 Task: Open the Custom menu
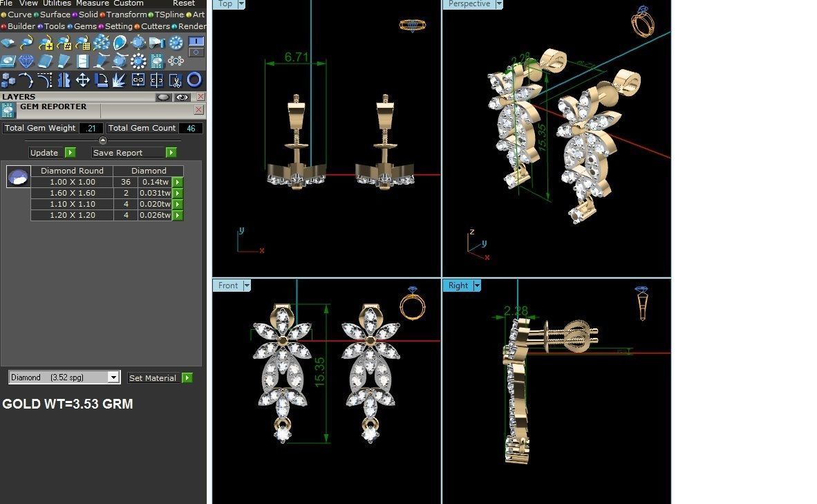(128, 3)
